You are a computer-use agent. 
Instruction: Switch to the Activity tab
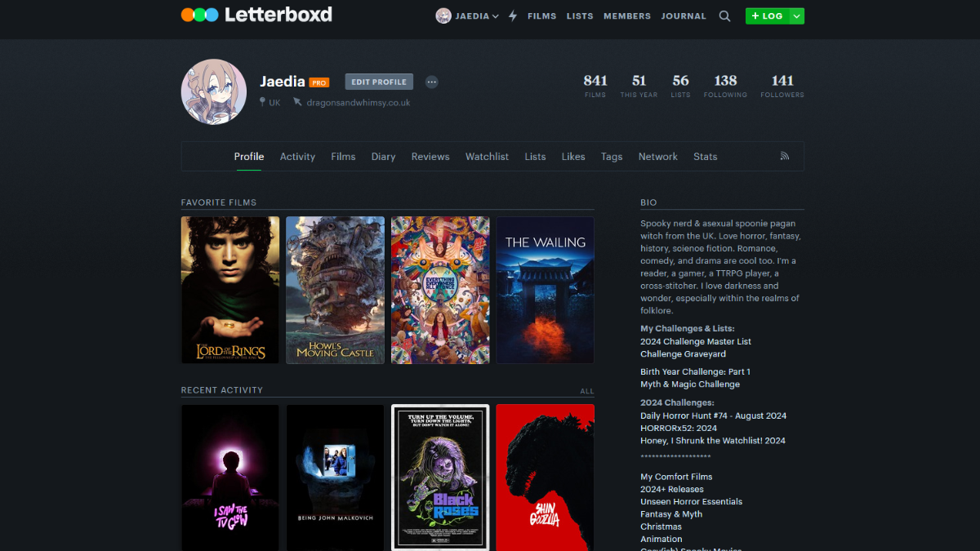297,157
